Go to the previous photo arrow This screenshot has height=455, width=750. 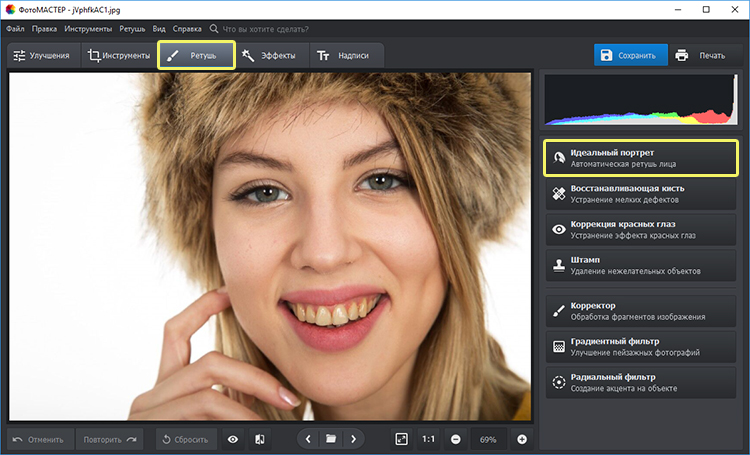[x=309, y=439]
